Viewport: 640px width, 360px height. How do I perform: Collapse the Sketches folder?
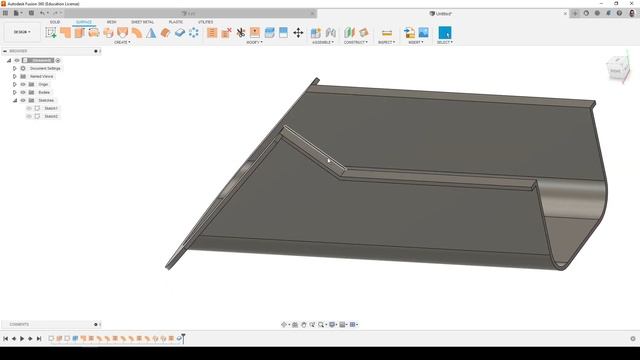(x=15, y=100)
